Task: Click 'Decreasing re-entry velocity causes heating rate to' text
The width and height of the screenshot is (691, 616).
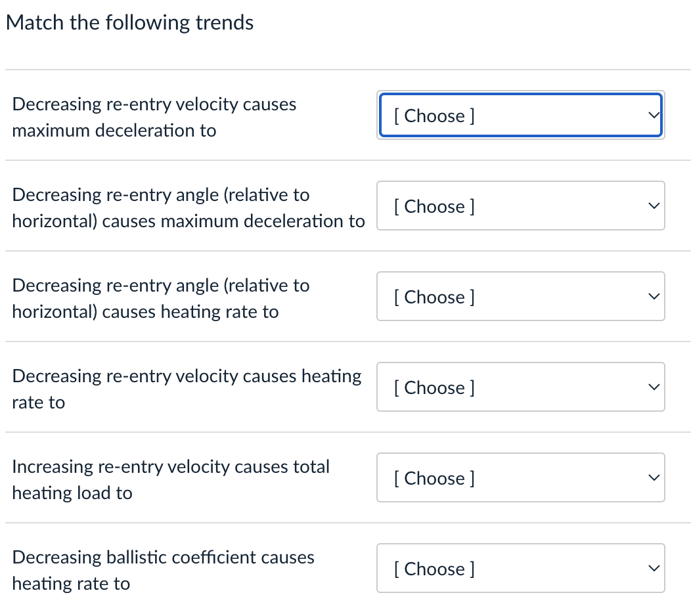Action: pos(187,389)
